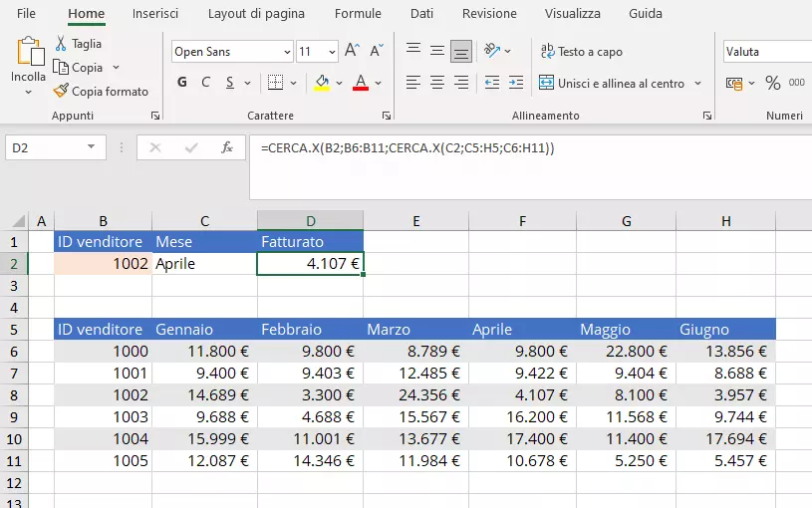Activate the Copia formato paintbrush
Image resolution: width=812 pixels, height=508 pixels.
coord(61,91)
